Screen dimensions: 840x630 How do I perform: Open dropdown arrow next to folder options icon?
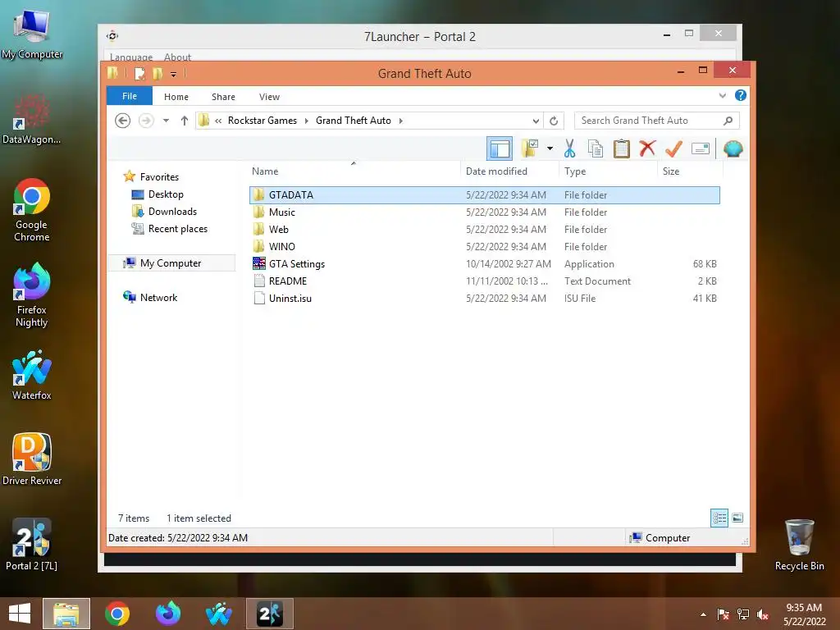(550, 148)
